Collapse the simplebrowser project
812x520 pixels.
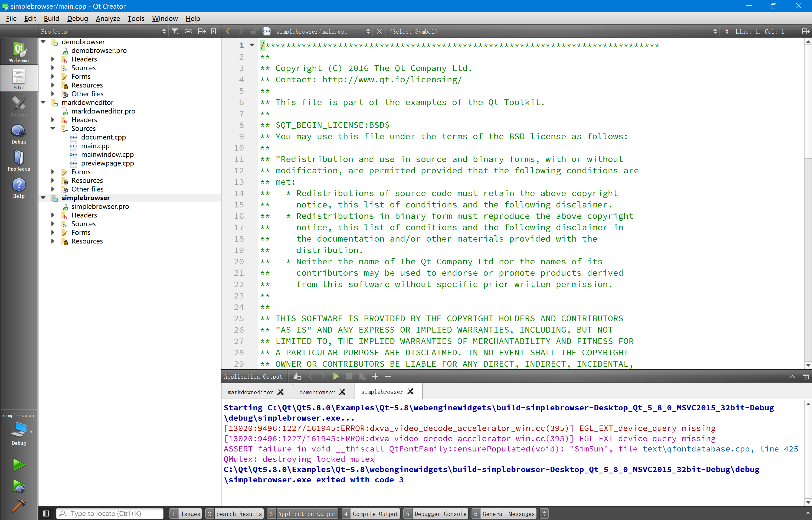click(x=43, y=197)
